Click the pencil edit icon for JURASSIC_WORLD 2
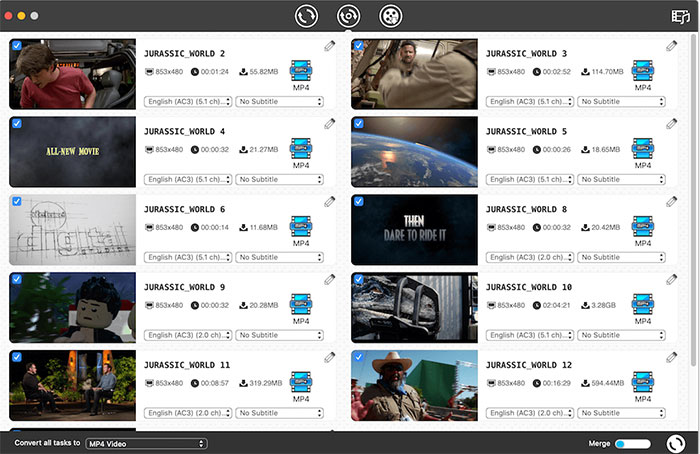The width and height of the screenshot is (700, 454). [329, 46]
